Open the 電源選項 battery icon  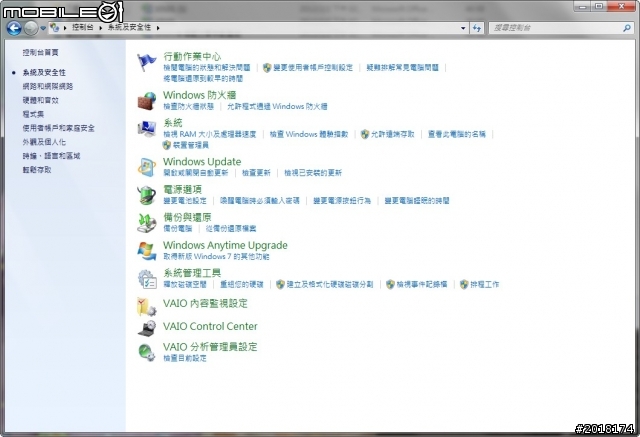(147, 195)
